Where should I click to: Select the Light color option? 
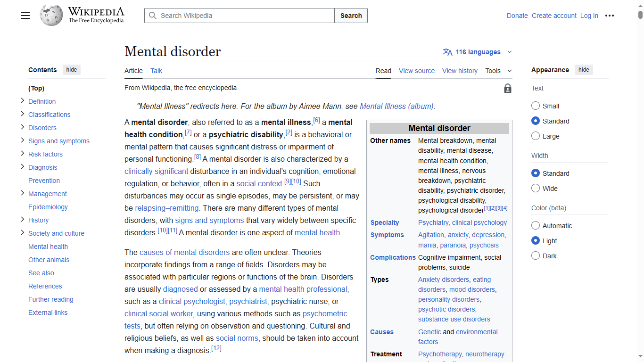pyautogui.click(x=536, y=241)
